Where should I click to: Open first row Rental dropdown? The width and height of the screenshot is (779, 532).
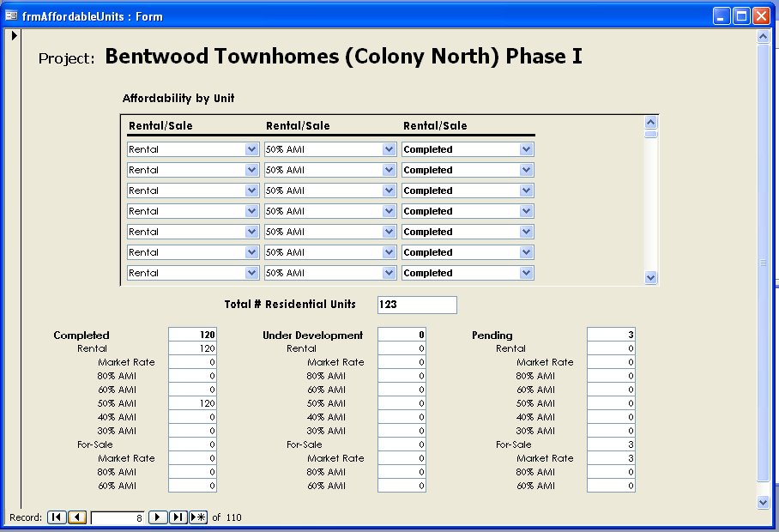(x=252, y=149)
